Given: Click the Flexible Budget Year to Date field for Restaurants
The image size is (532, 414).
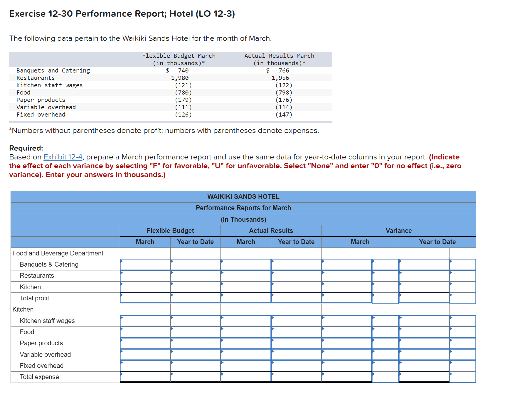Looking at the screenshot, I should [195, 275].
